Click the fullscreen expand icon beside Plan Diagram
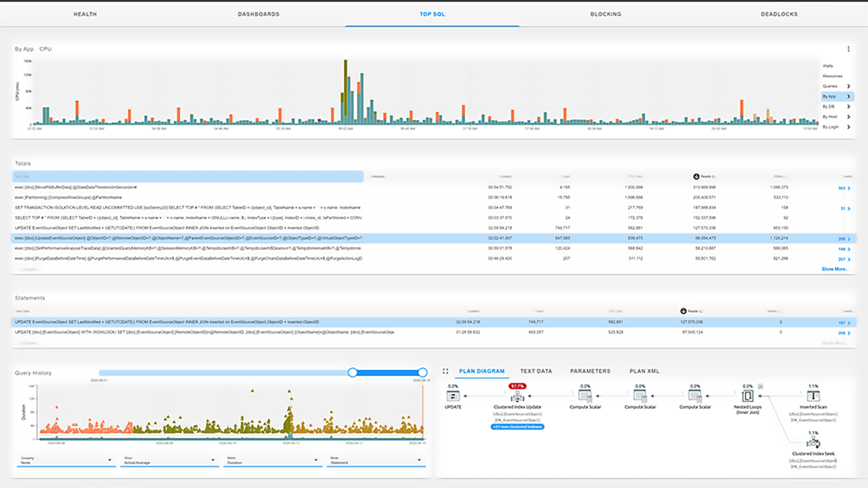The height and width of the screenshot is (488, 868). 446,371
